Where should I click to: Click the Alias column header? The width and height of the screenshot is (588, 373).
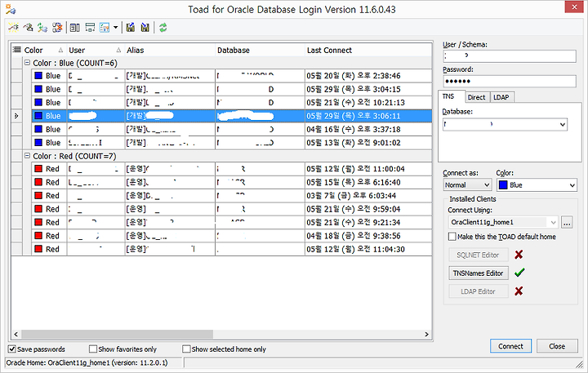coord(170,51)
